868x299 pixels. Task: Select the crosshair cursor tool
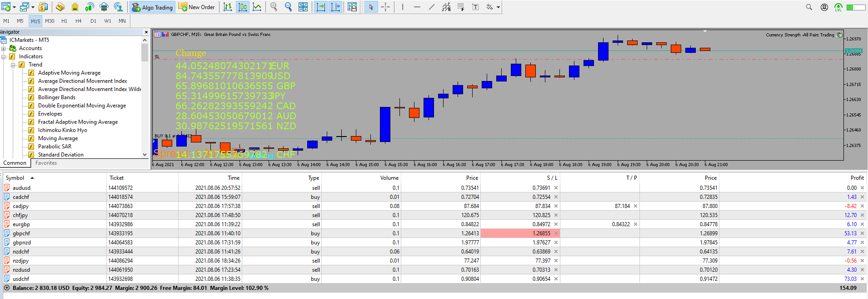pyautogui.click(x=385, y=7)
